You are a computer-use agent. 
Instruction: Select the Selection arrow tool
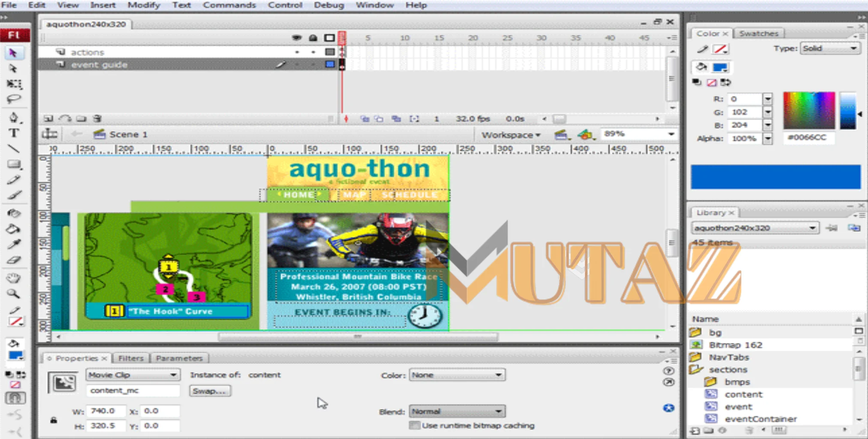coord(13,53)
